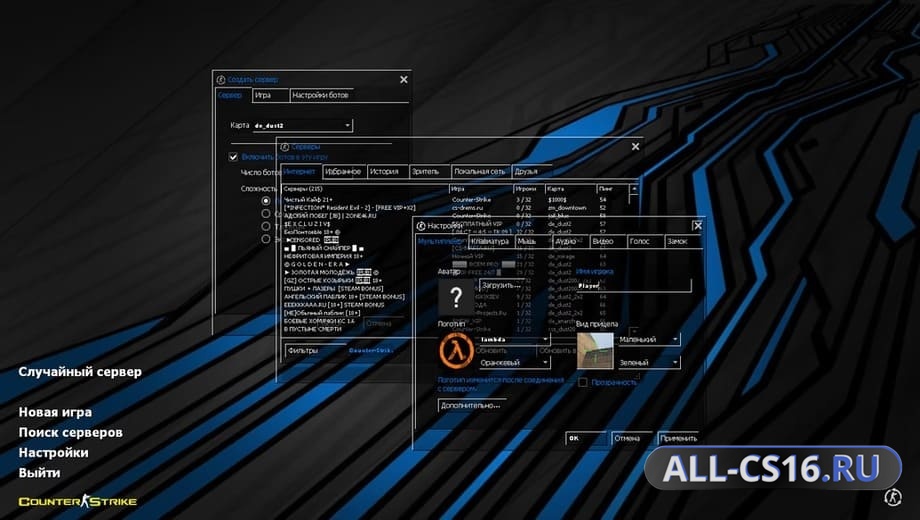Click the running man icon in bottom-right corner
This screenshot has height=520, width=920.
(x=893, y=497)
